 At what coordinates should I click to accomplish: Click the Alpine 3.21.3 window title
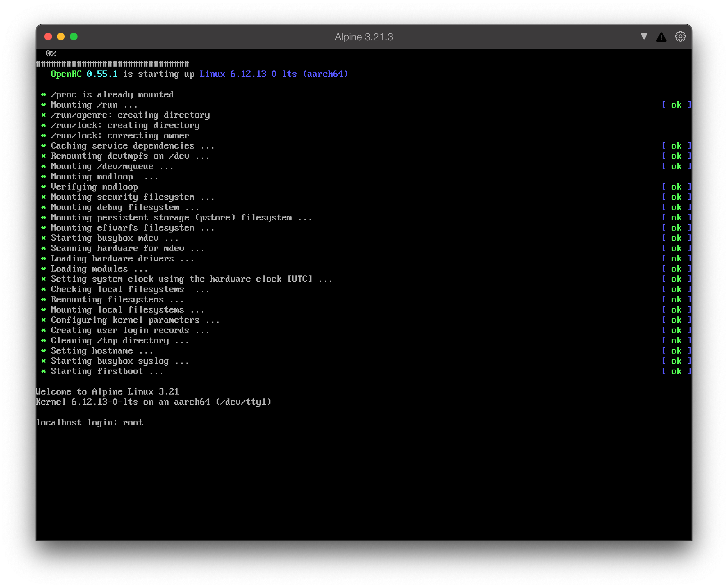[364, 37]
